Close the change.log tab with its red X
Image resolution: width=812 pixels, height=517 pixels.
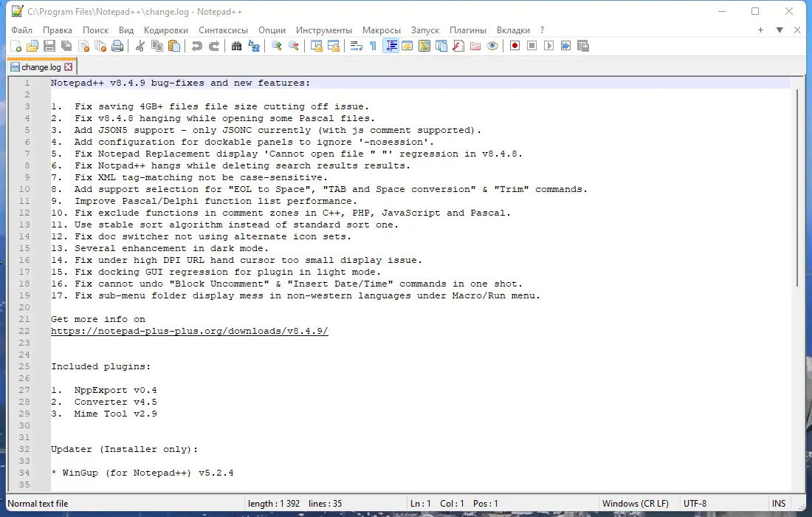point(69,66)
